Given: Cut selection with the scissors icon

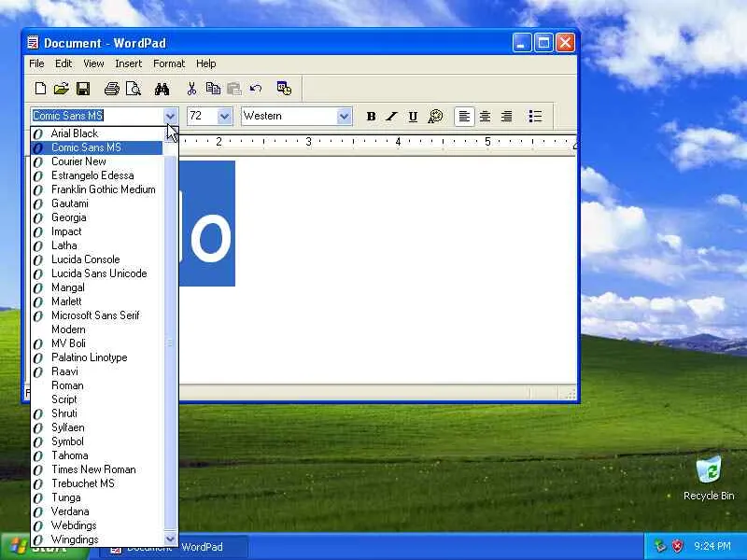Looking at the screenshot, I should (191, 89).
